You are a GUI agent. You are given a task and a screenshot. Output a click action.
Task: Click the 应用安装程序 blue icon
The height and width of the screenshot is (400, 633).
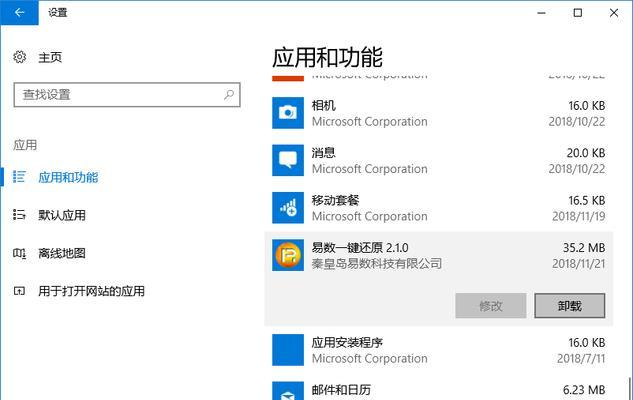pos(288,350)
